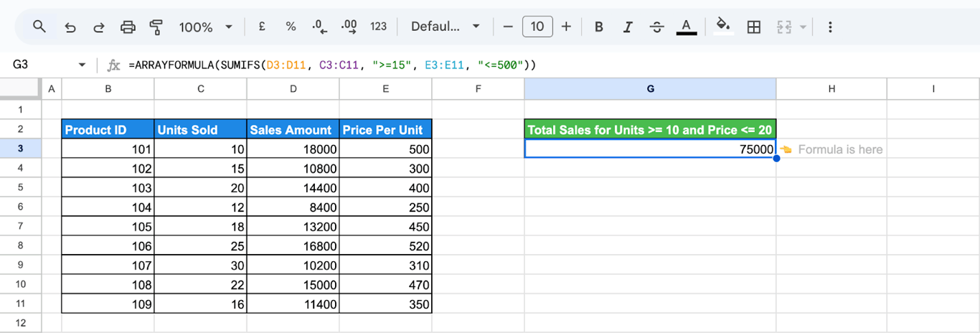Screen dimensions: 980x333
Task: Select the result cell showing 75000
Action: tap(650, 149)
